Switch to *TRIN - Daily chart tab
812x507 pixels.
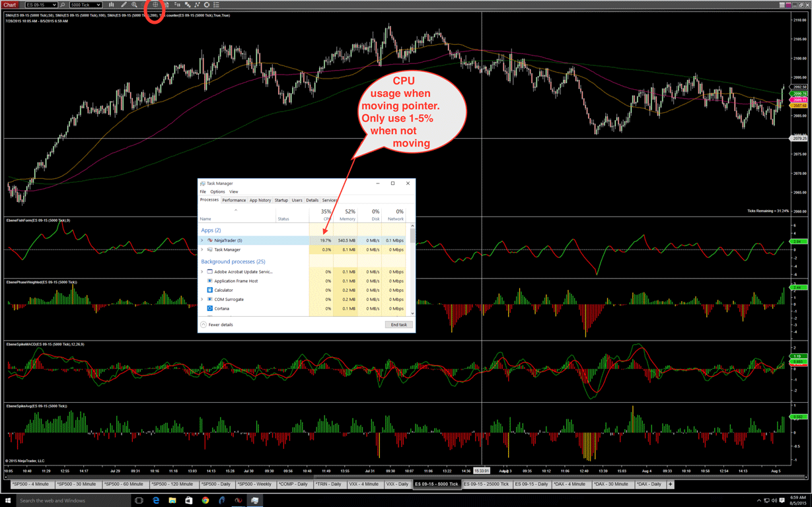coord(330,484)
